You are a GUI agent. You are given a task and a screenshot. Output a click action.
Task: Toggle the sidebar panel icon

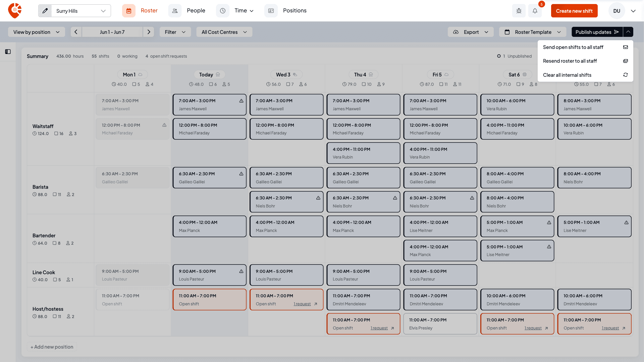[8, 52]
